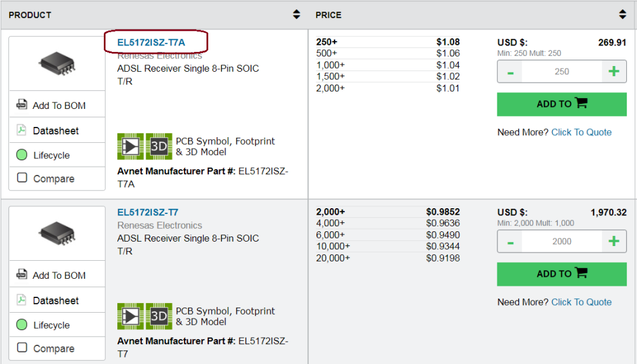Add EL5172ISZ-T7A to cart
The width and height of the screenshot is (637, 364).
pyautogui.click(x=561, y=104)
